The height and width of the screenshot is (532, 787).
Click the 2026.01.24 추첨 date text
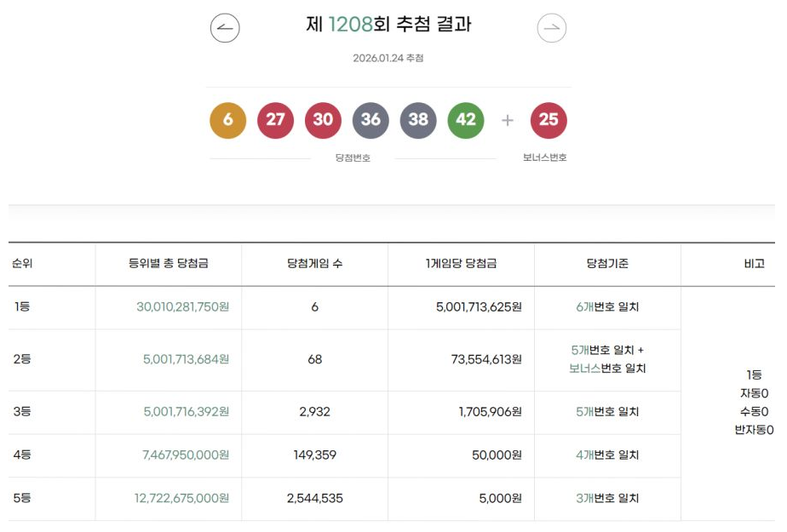click(388, 58)
